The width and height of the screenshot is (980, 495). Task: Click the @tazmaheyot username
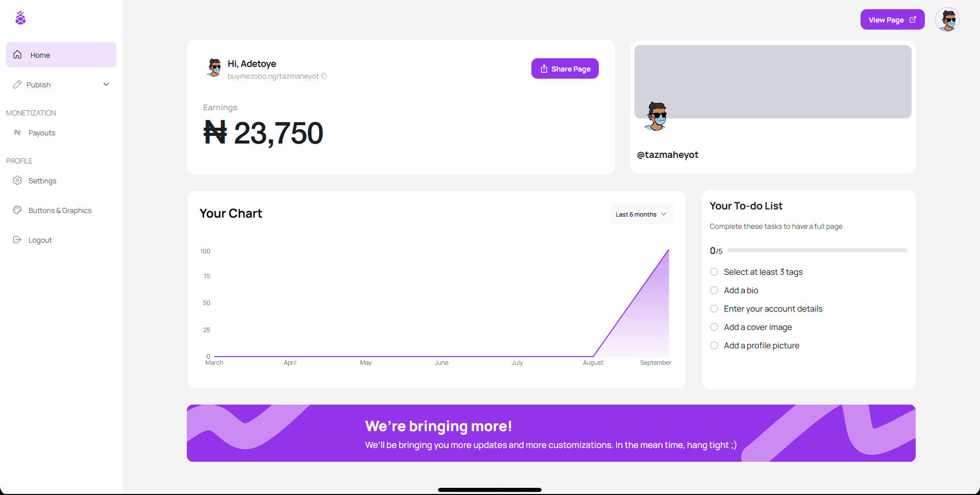[x=668, y=154]
